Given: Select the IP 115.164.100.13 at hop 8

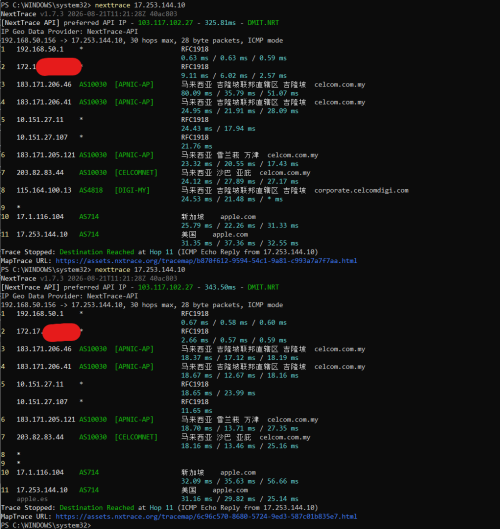Looking at the screenshot, I should (x=44, y=190).
